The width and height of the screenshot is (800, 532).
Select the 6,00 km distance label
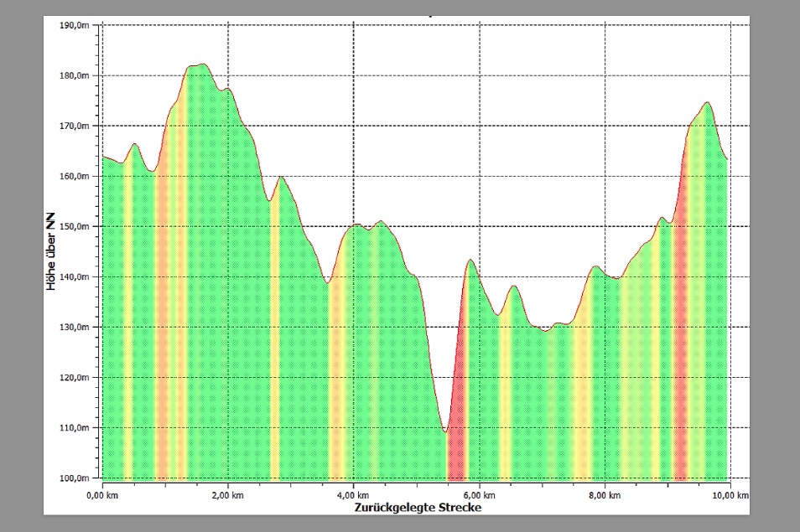[x=479, y=496]
